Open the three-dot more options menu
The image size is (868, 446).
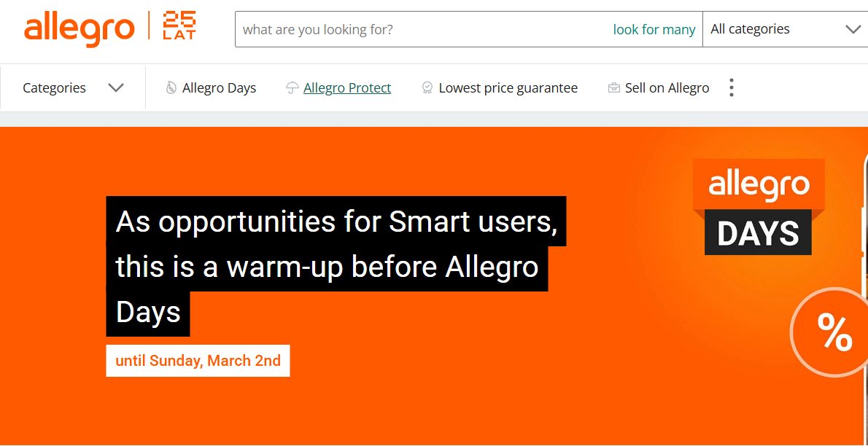pos(731,88)
